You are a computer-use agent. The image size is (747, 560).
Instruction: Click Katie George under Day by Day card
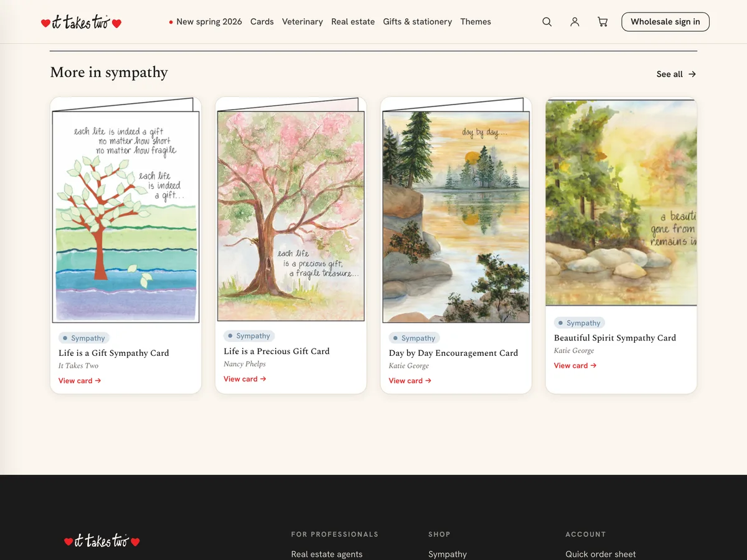409,366
